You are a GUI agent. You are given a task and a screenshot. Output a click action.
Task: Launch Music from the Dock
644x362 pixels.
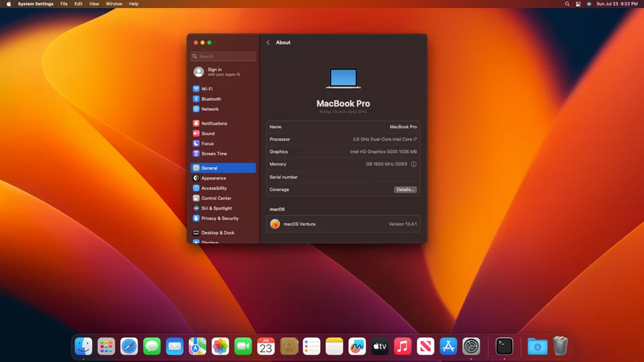(x=402, y=347)
